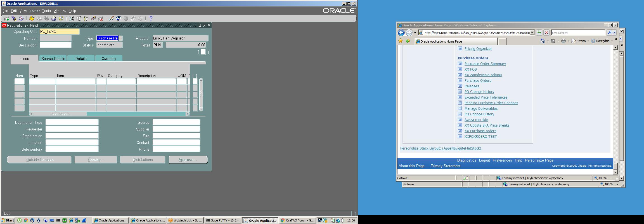The height and width of the screenshot is (224, 644).
Task: Open the IE recent pages dropdown arrow
Action: click(415, 33)
